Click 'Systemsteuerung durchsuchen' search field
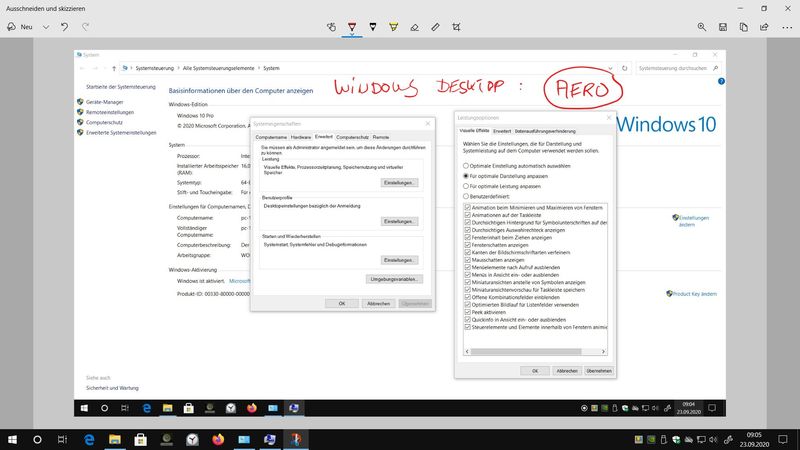Image resolution: width=800 pixels, height=450 pixels. (678, 68)
